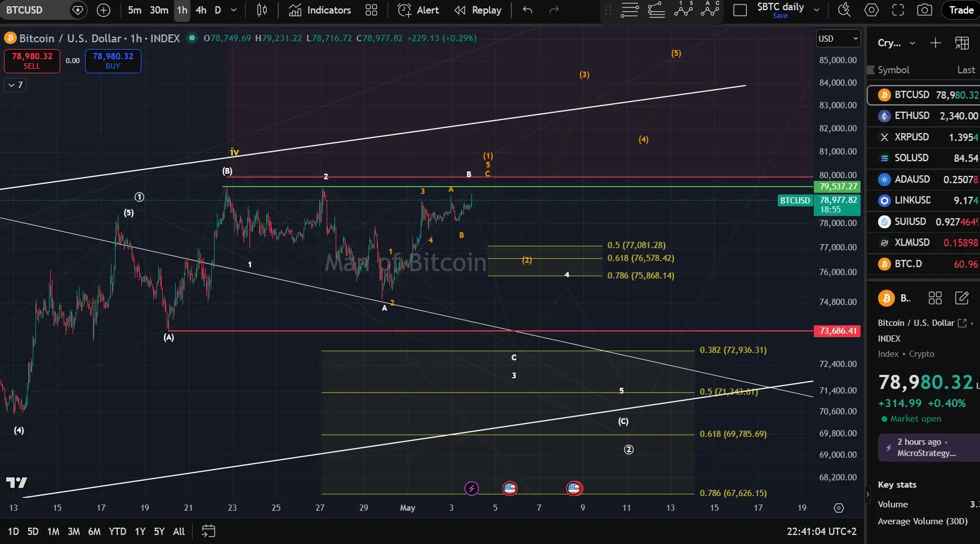Open the note editor icon in symbol details
Image resolution: width=980 pixels, height=544 pixels.
pos(962,298)
